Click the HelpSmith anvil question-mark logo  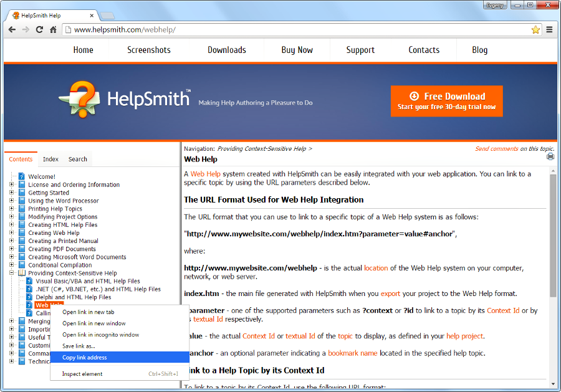click(79, 99)
